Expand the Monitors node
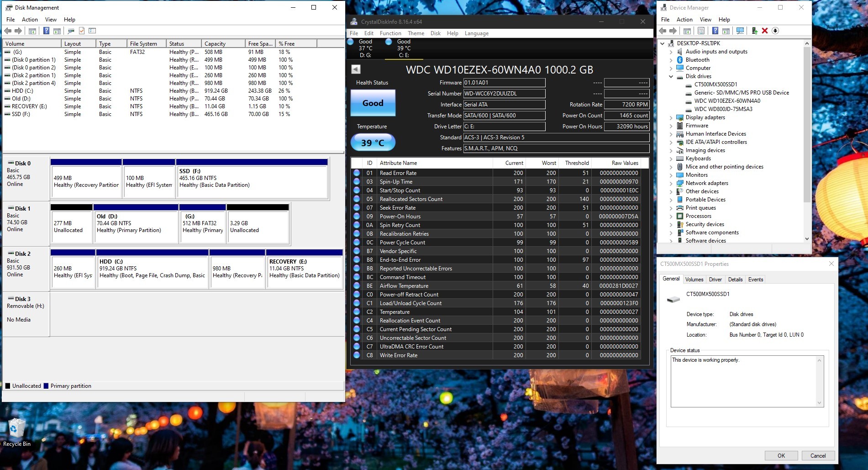 pyautogui.click(x=671, y=175)
